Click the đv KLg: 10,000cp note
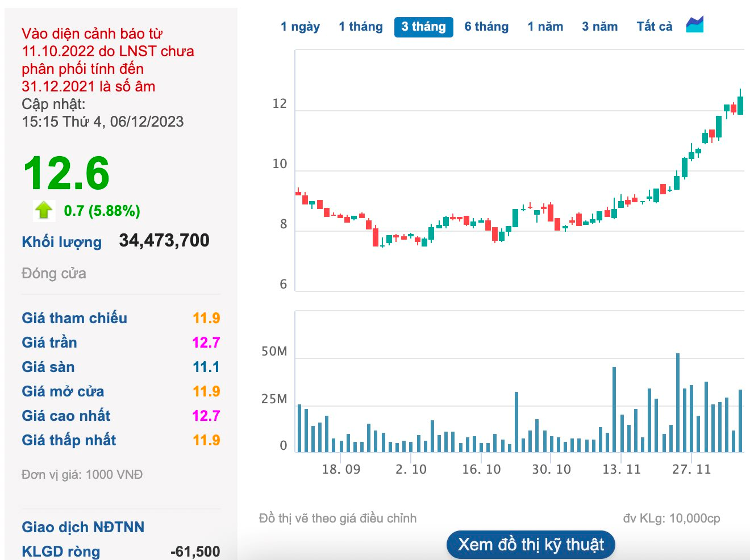750x560 pixels. click(672, 519)
